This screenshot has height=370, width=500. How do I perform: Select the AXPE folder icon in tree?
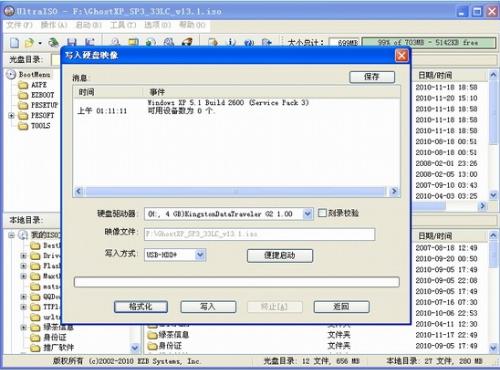coord(23,85)
